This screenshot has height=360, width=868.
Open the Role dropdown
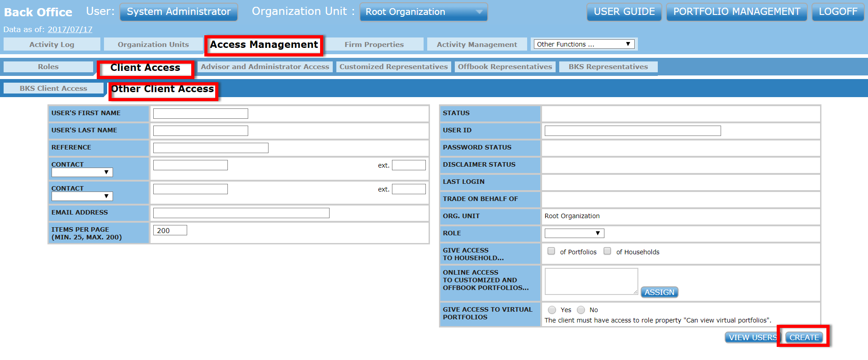574,233
